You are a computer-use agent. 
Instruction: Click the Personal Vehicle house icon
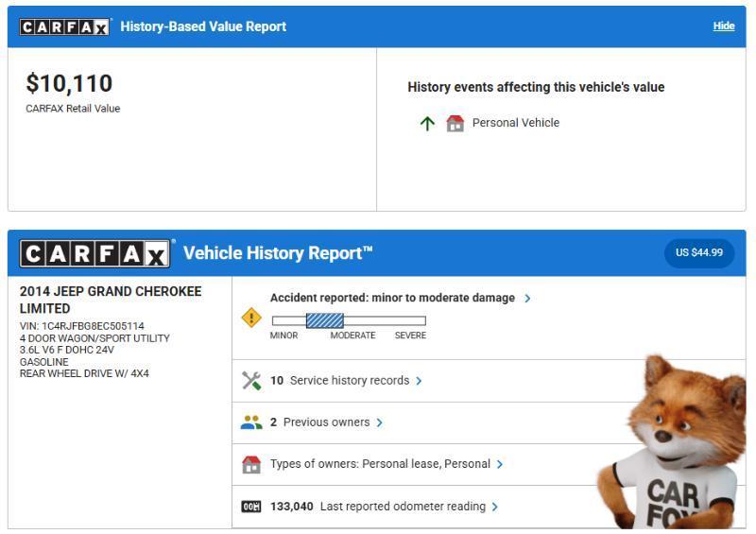455,123
